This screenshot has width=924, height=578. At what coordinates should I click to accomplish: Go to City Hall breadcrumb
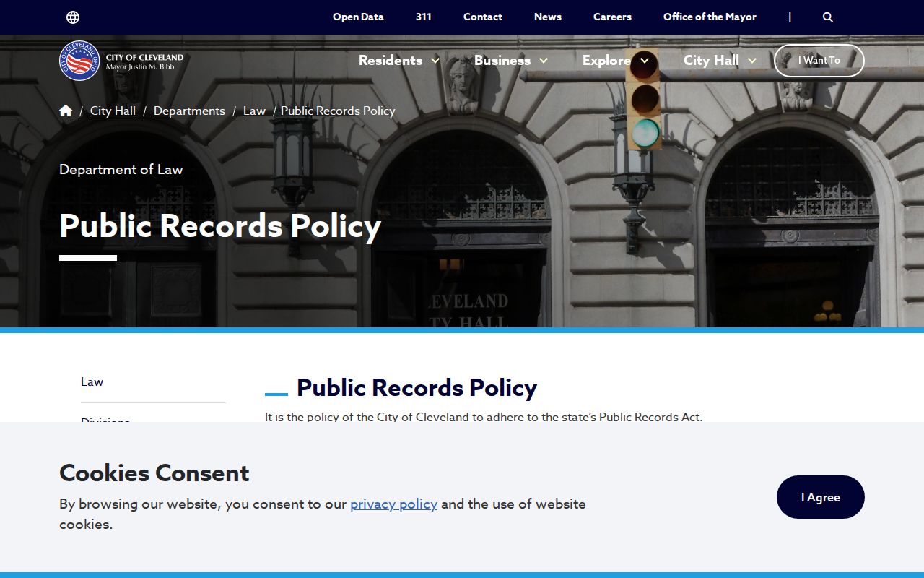[113, 111]
